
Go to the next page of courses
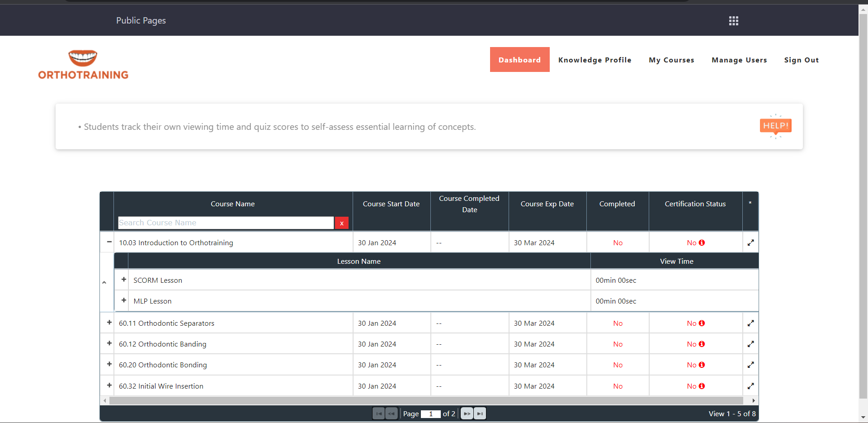point(467,413)
